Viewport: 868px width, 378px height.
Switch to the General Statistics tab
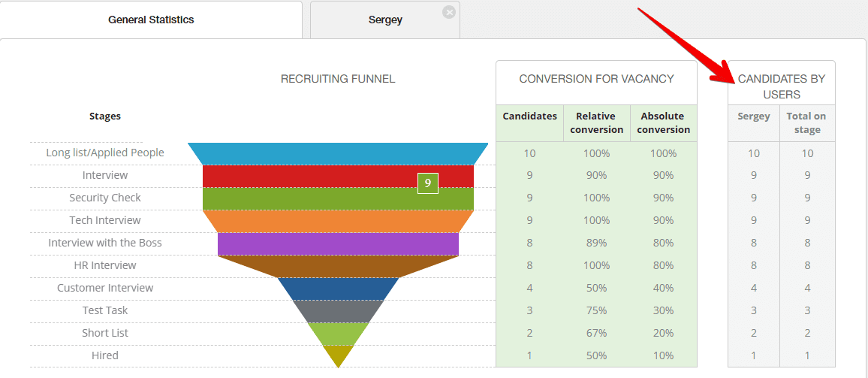click(x=151, y=20)
